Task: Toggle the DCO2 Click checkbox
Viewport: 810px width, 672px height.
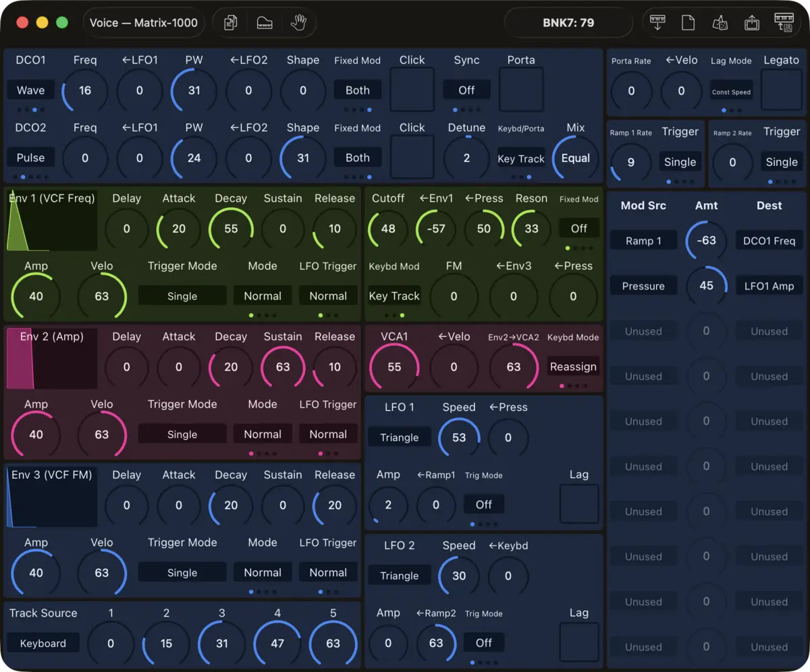Action: point(412,157)
